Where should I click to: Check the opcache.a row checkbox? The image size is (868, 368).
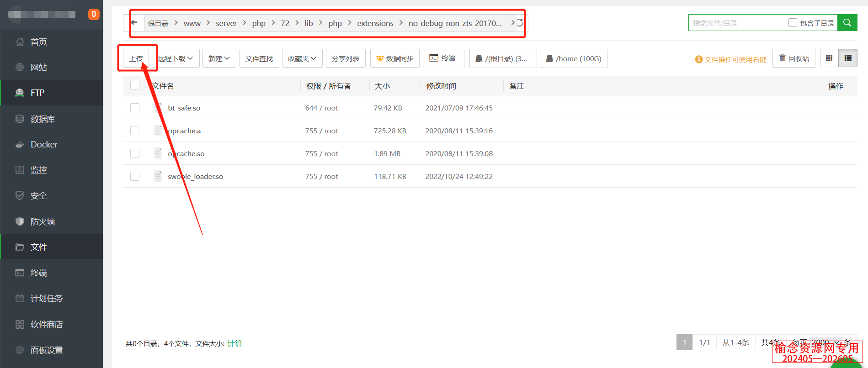pyautogui.click(x=135, y=131)
